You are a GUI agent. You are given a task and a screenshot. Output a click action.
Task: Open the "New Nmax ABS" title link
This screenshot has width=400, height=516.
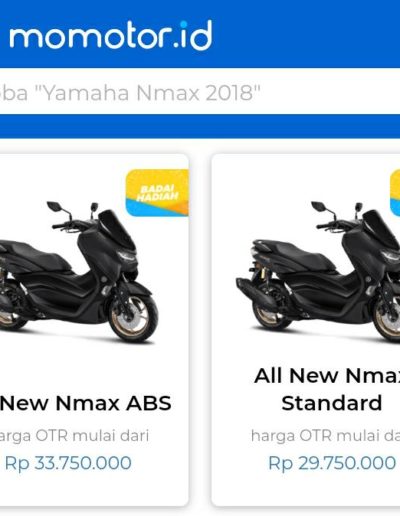(x=86, y=403)
